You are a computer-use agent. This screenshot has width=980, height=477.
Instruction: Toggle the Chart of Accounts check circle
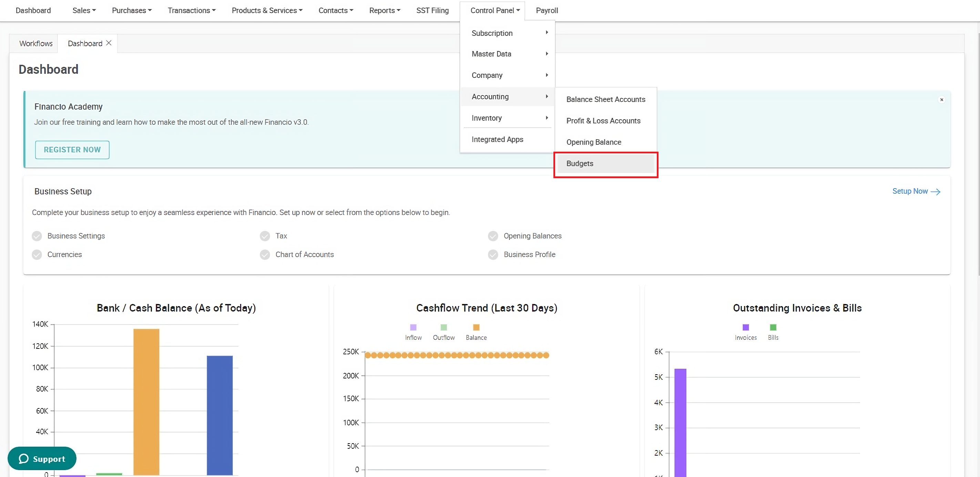click(265, 254)
